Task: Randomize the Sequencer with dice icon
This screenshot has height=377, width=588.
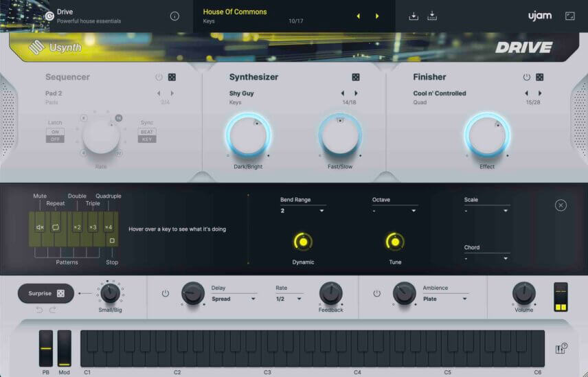Action: coord(172,77)
